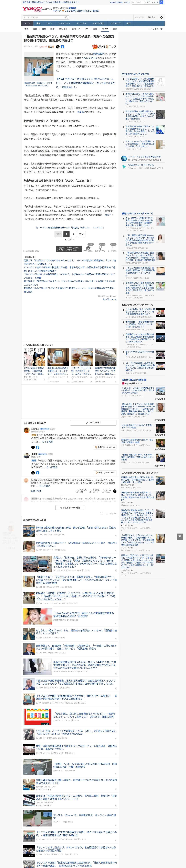The image size is (186, 868).
Task: Open 速報 tab in main navigation
Action: 38,24
